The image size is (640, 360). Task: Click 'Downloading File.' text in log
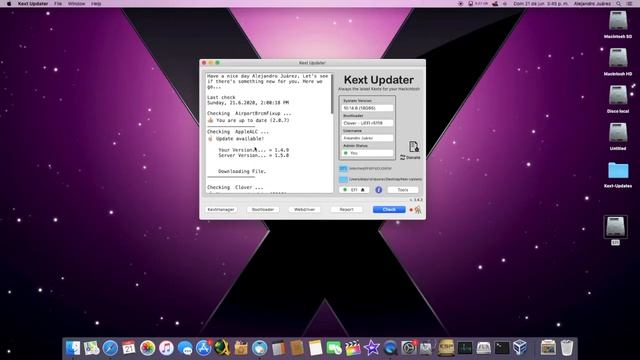tap(242, 171)
